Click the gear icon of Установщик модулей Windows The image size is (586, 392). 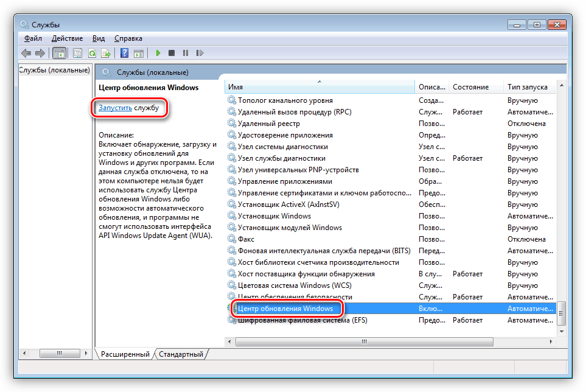pyautogui.click(x=232, y=227)
